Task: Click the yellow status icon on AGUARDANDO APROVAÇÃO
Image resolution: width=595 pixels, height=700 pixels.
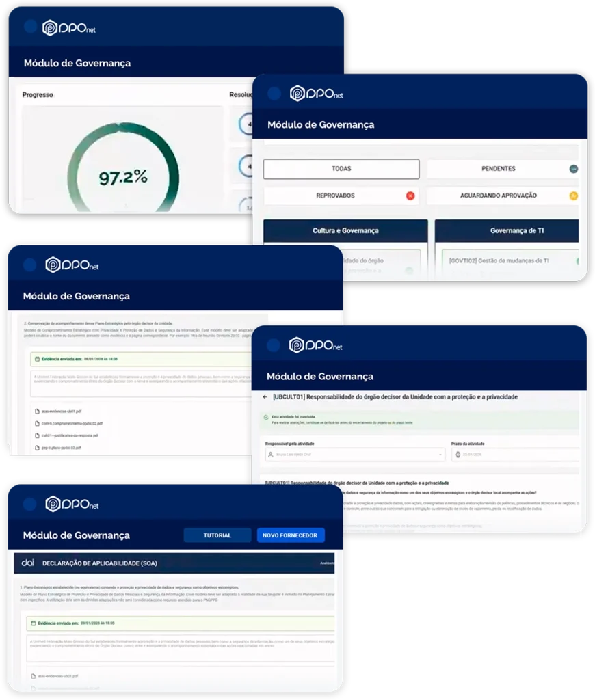Action: pos(574,196)
